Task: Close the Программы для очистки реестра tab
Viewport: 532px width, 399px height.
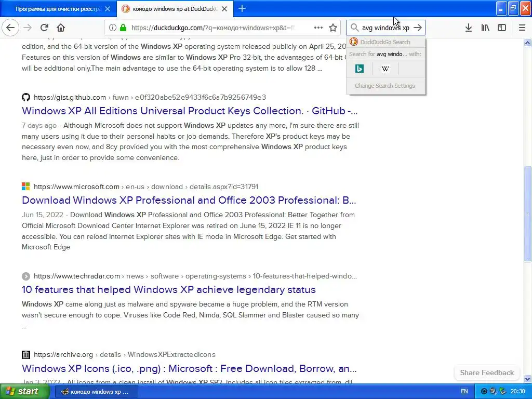Action: [108, 9]
